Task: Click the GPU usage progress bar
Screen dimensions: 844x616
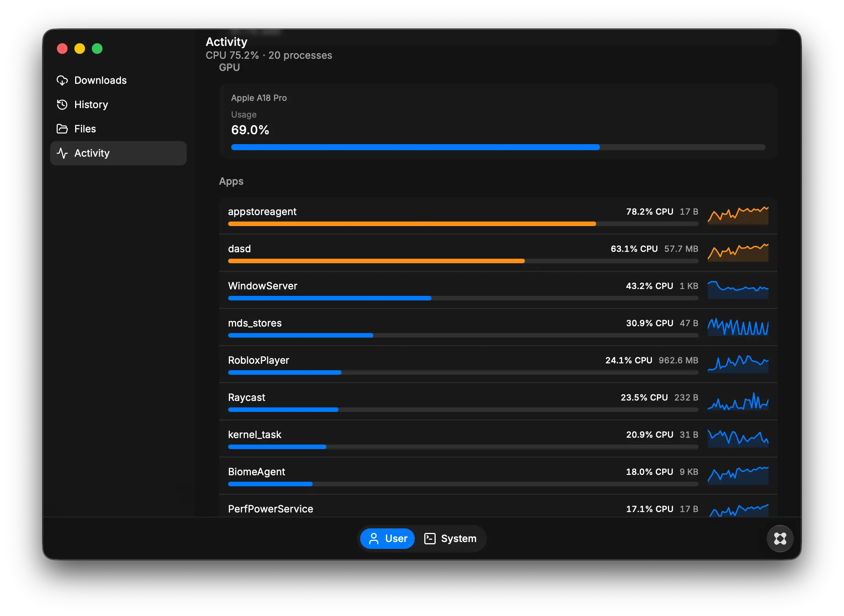Action: coord(498,147)
